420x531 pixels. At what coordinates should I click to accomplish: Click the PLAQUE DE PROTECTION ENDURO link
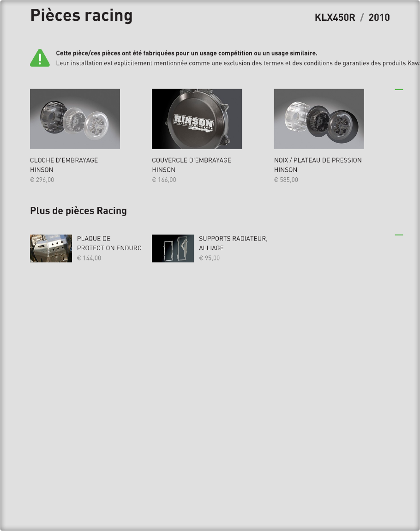pos(109,243)
